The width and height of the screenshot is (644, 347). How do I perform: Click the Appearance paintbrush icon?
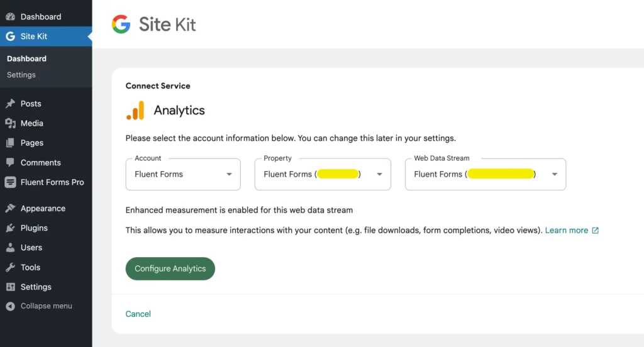(x=10, y=208)
